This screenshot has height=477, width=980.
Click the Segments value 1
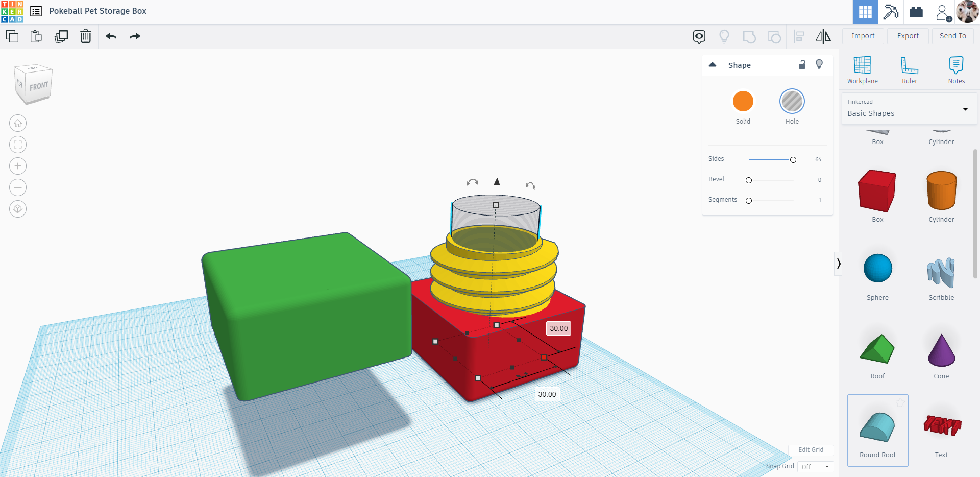click(820, 200)
